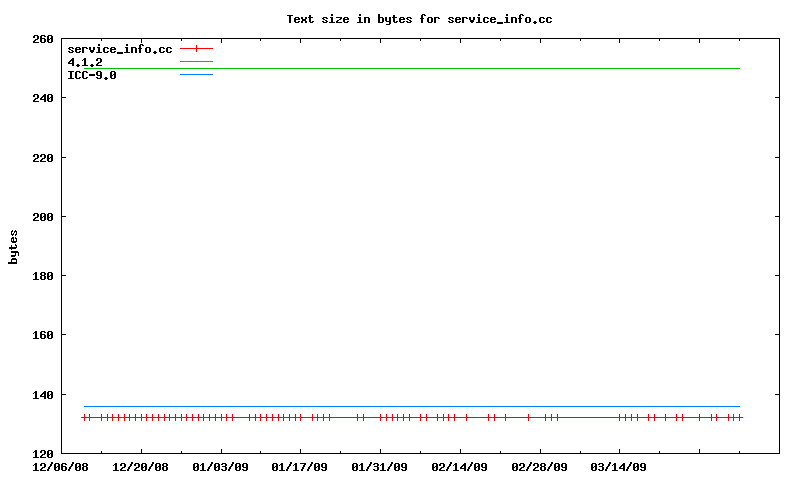Select the ICC-9.0 legend label

pyautogui.click(x=91, y=75)
